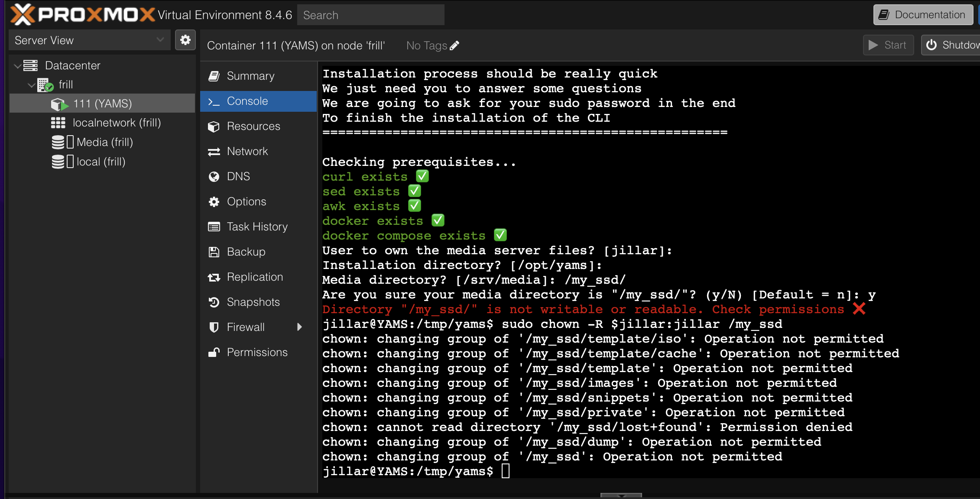Click the Summary book icon
Screen dimensions: 980x499
[x=214, y=76]
